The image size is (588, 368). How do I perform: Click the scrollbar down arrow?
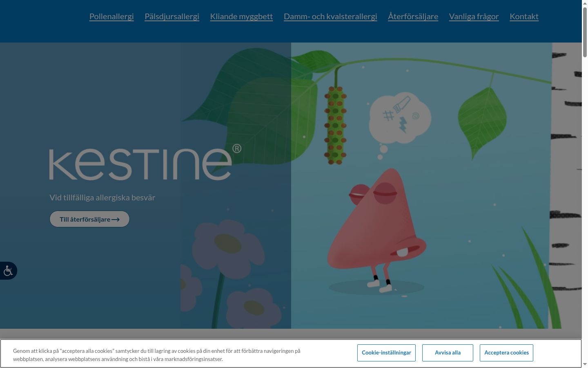click(x=585, y=364)
